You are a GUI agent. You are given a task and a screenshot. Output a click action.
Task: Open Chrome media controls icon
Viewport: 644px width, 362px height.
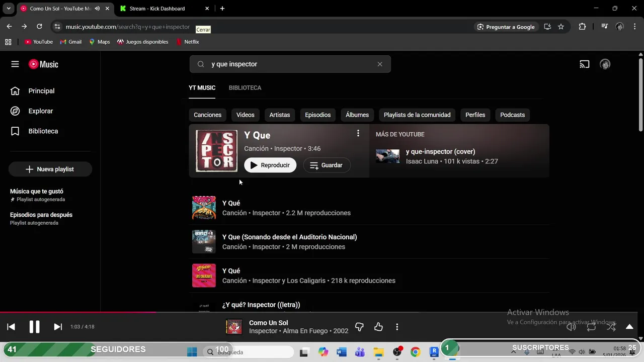(x=605, y=27)
